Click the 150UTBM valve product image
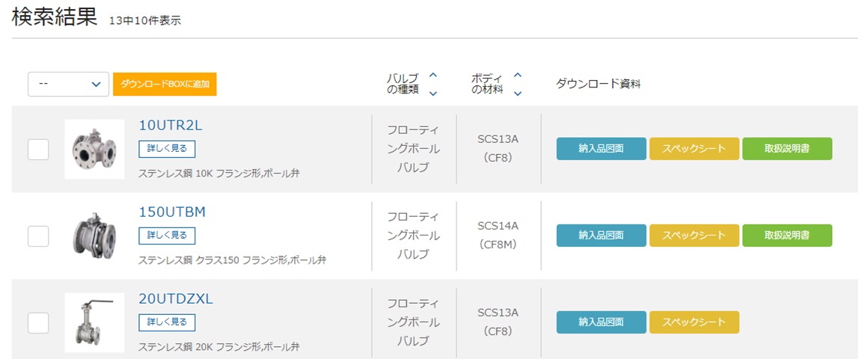Viewport: 868px width, 359px height. pos(94,236)
